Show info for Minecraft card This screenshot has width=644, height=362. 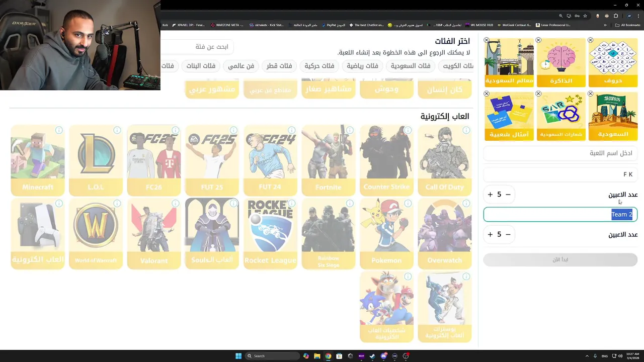59,130
